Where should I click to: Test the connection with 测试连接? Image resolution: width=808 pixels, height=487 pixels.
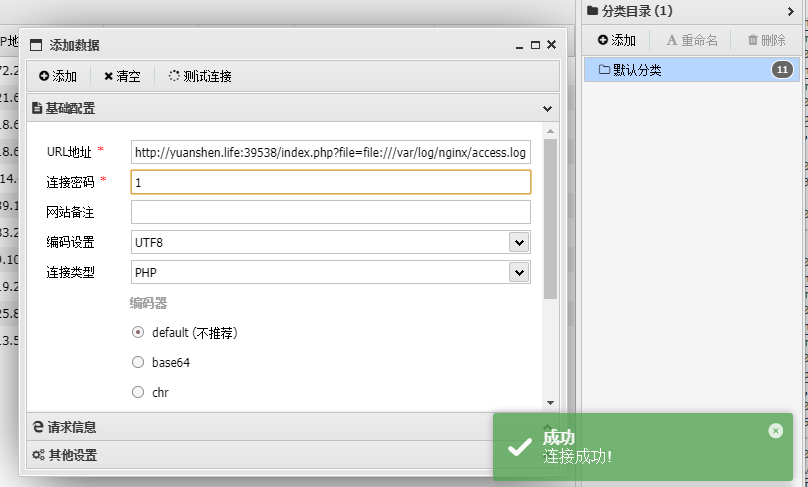[x=200, y=76]
